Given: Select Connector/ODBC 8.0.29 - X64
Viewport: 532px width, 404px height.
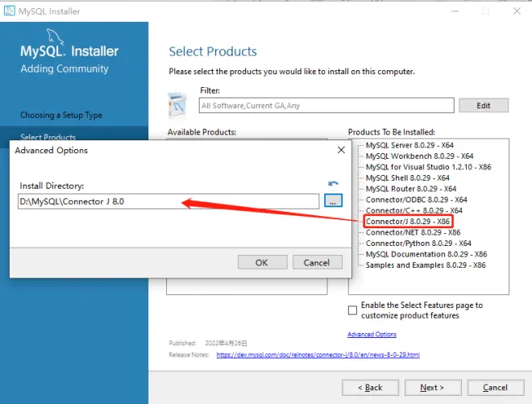Looking at the screenshot, I should coord(416,199).
